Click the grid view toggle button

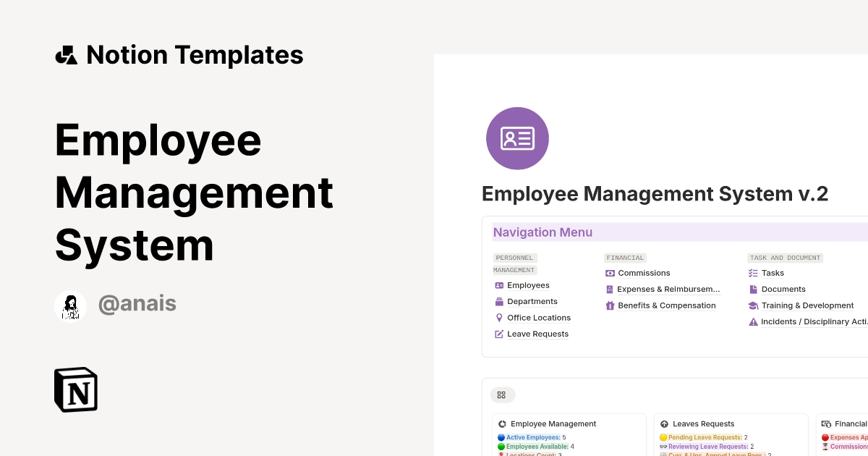[502, 394]
